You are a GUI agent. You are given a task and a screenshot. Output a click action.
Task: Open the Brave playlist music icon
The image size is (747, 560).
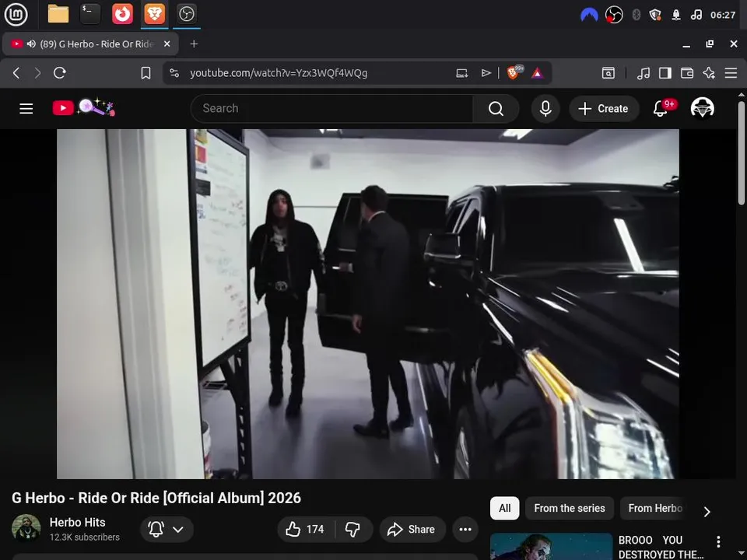(644, 73)
